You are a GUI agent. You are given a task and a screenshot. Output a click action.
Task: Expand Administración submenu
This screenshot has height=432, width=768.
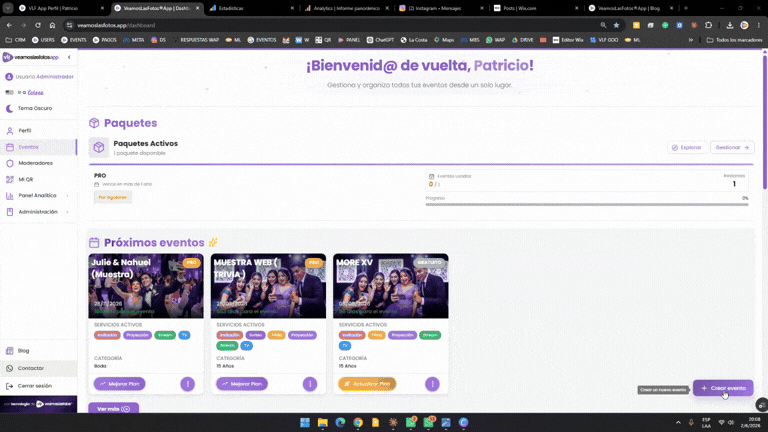pyautogui.click(x=38, y=212)
